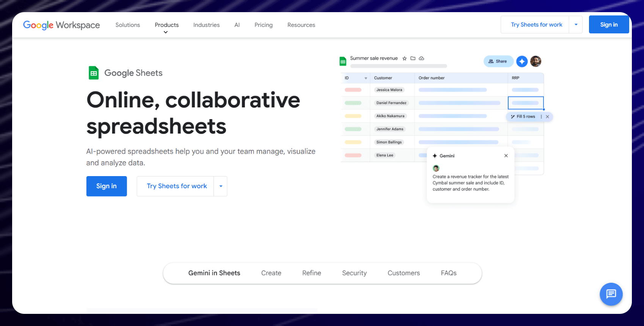Go to the AI page
This screenshot has width=644, height=326.
pyautogui.click(x=237, y=25)
